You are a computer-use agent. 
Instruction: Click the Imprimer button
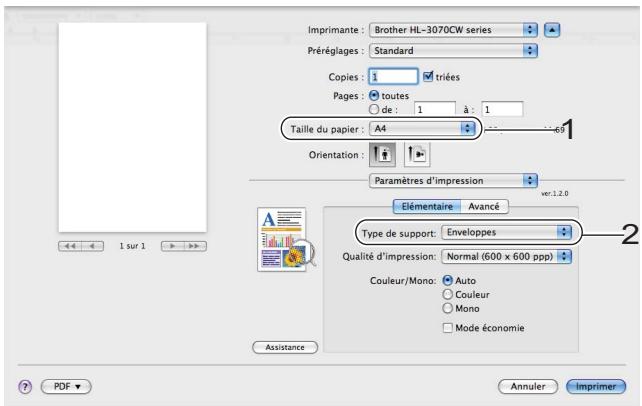[x=596, y=386]
